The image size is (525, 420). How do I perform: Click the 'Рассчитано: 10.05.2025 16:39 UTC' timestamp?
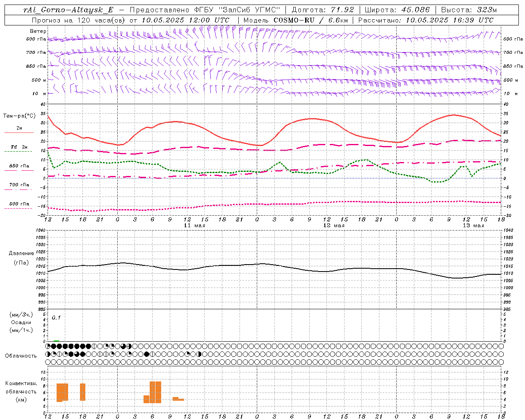426,20
